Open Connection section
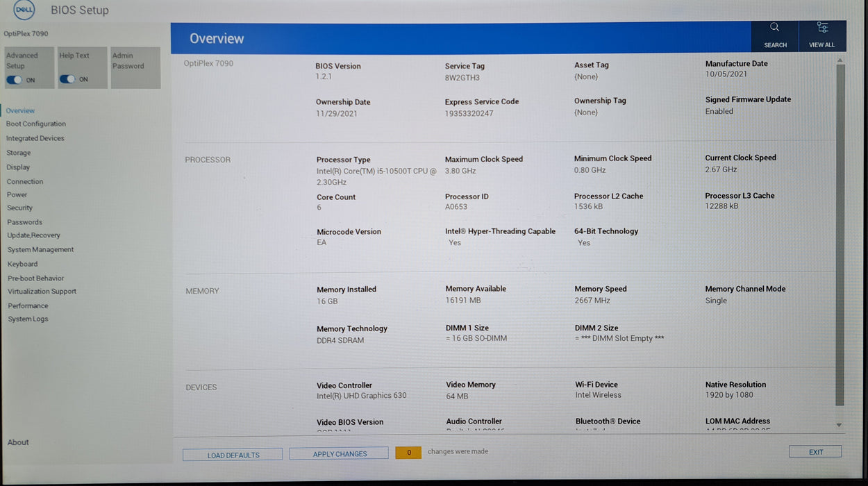This screenshot has width=868, height=486. coord(25,181)
